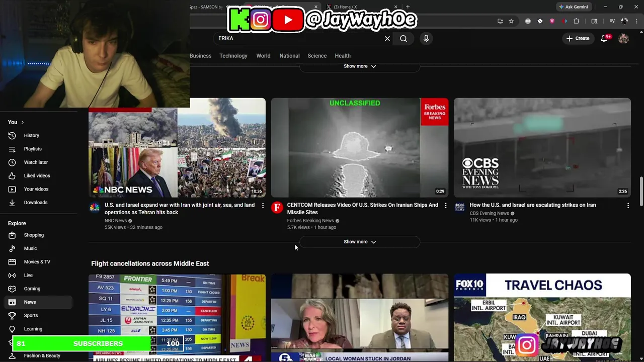Click the Ask Gemini button
This screenshot has width=644, height=362.
pyautogui.click(x=573, y=7)
